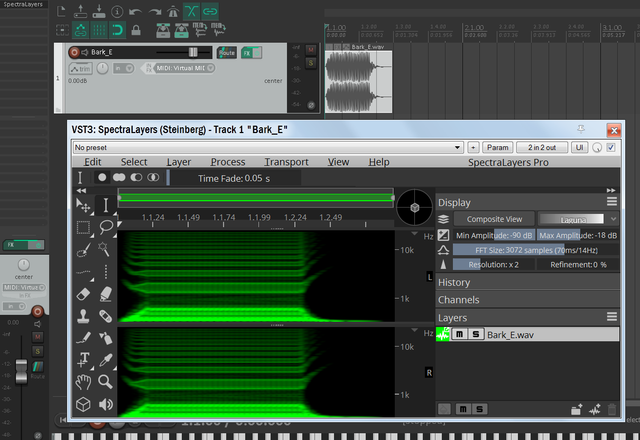This screenshot has height=440, width=640.
Task: Open the View menu
Action: [x=338, y=162]
